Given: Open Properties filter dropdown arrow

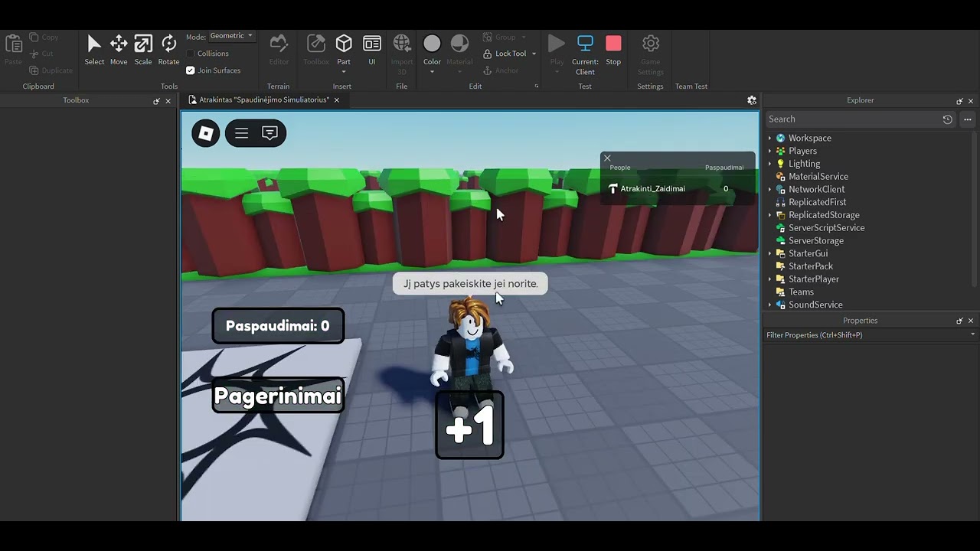Looking at the screenshot, I should coord(973,334).
